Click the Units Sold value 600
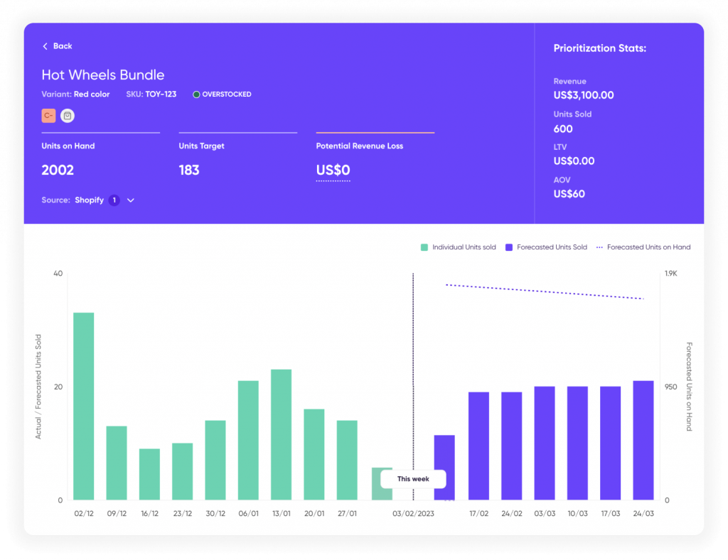The image size is (728, 560). click(563, 129)
